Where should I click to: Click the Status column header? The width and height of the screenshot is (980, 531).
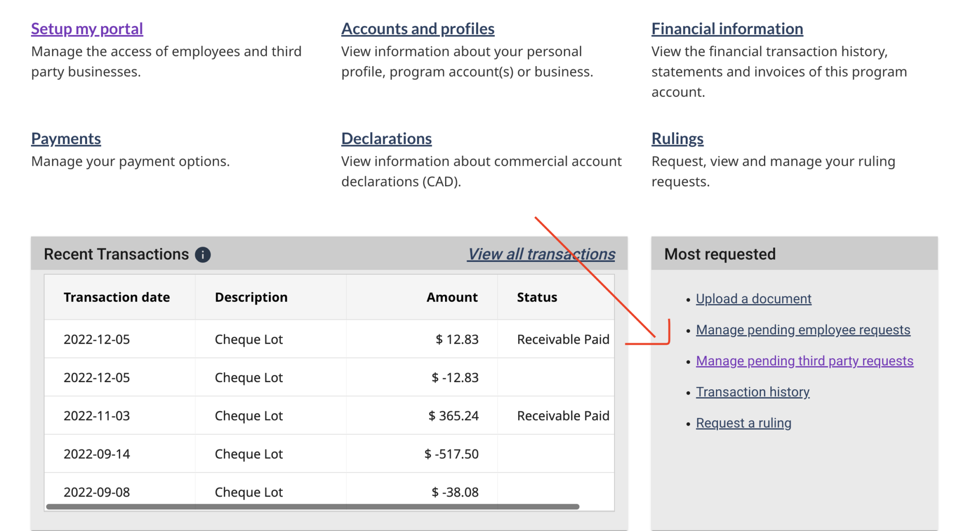(x=536, y=297)
